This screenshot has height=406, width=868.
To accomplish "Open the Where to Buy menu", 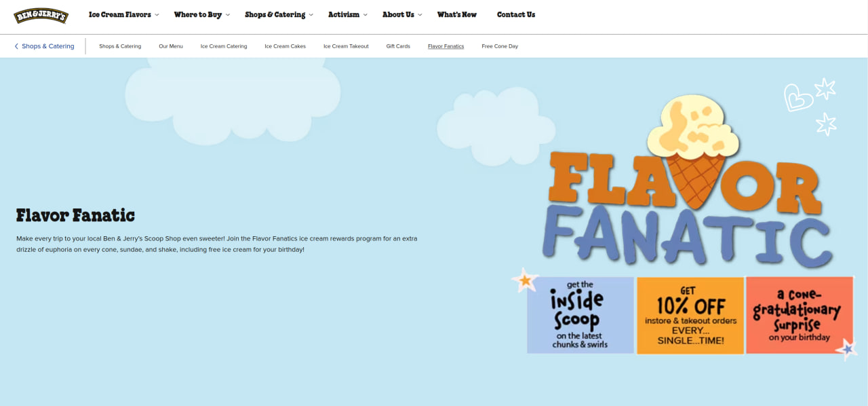I will 198,15.
